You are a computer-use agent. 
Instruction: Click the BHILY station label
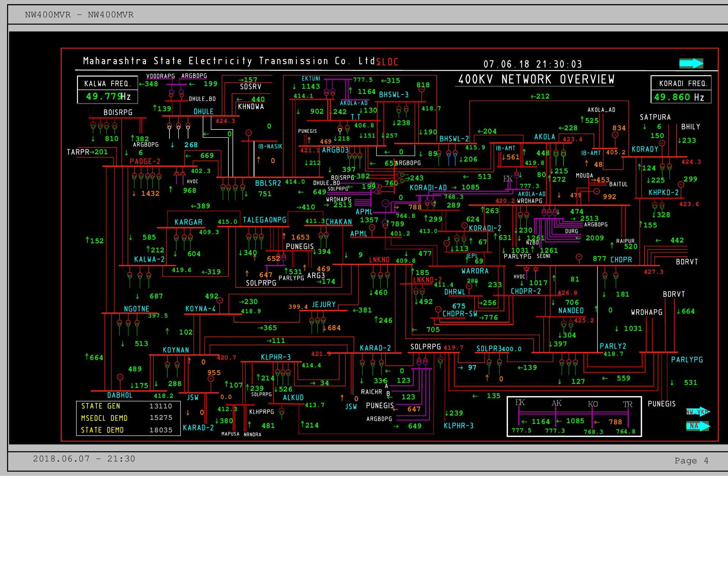pos(690,127)
